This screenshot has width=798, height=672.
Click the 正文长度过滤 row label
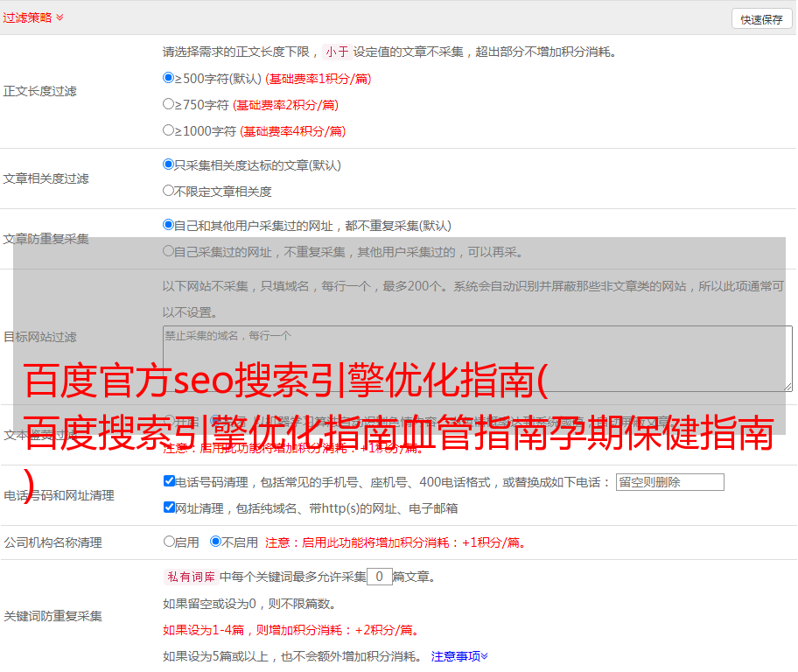pyautogui.click(x=39, y=91)
